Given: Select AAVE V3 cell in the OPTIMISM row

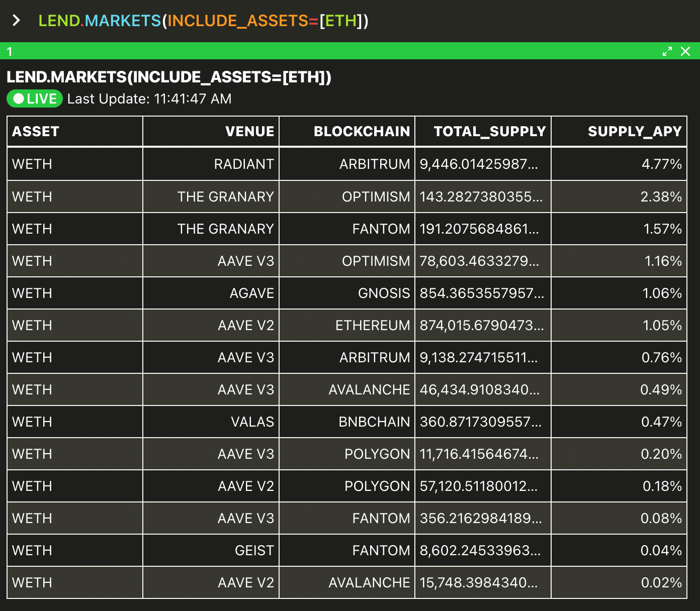Looking at the screenshot, I should tap(211, 261).
